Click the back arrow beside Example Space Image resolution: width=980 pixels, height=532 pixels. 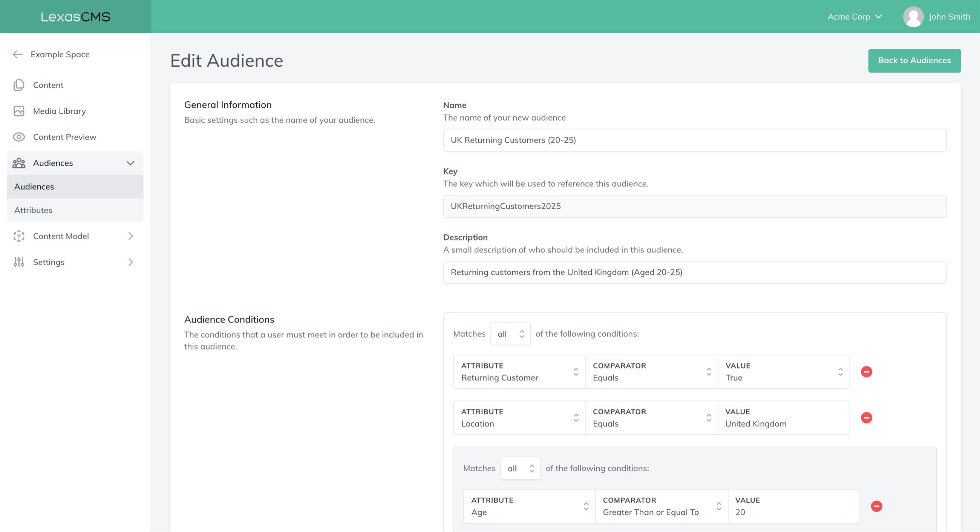tap(17, 54)
